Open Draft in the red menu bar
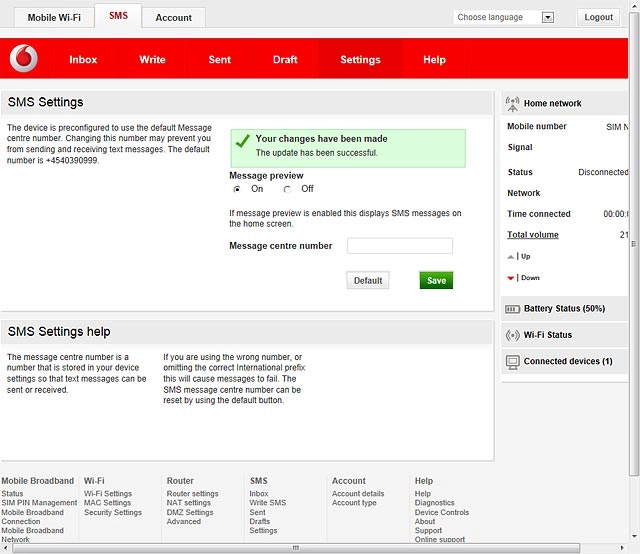Screen dimensions: 640x554 pyautogui.click(x=285, y=60)
